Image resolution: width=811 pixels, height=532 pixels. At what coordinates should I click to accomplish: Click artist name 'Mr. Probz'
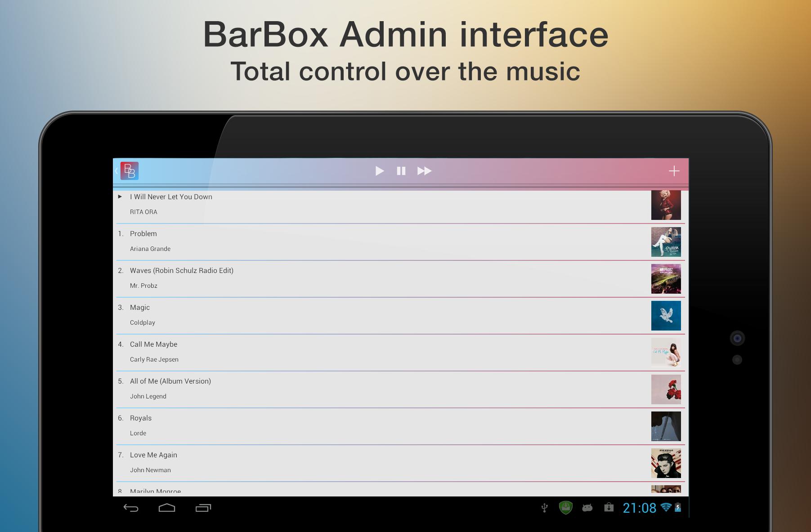(x=143, y=286)
